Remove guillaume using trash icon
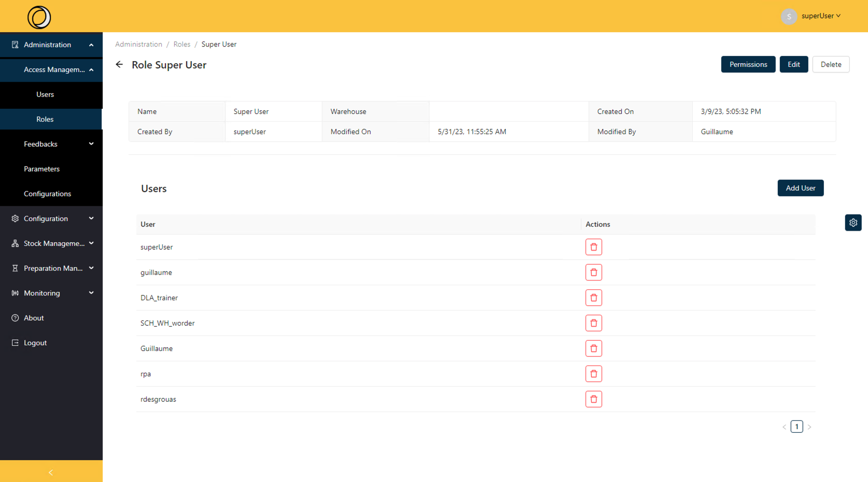 [x=593, y=272]
